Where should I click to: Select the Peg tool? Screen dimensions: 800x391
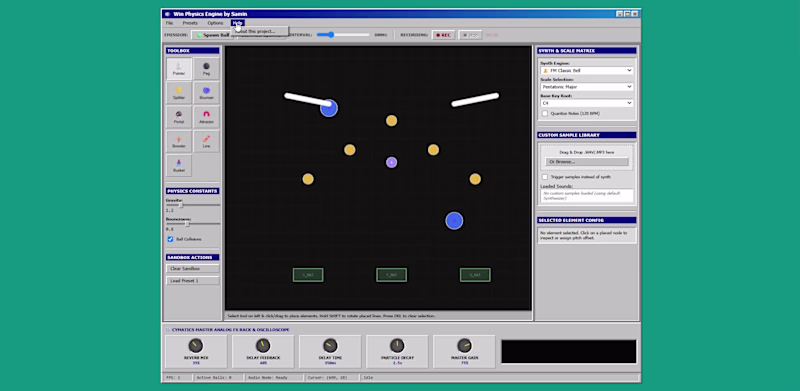[206, 68]
